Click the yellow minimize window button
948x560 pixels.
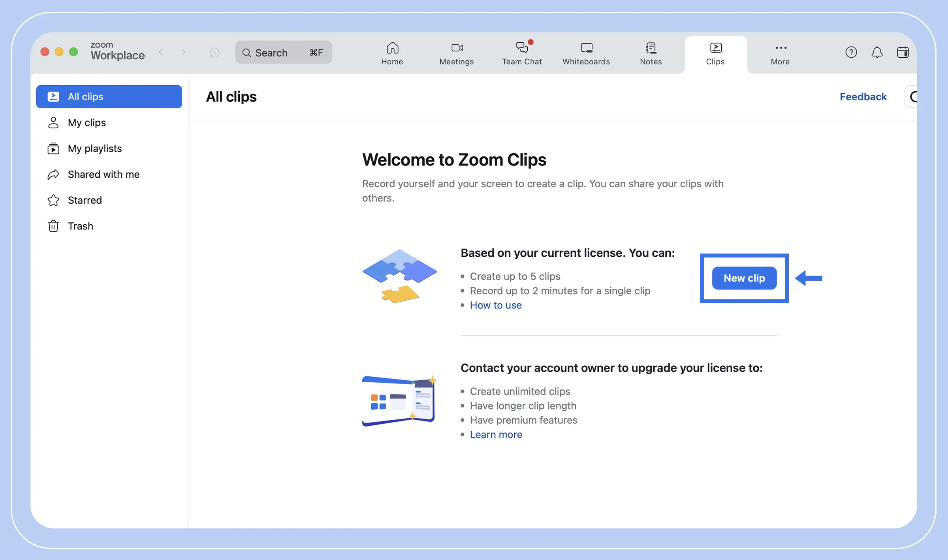[59, 52]
